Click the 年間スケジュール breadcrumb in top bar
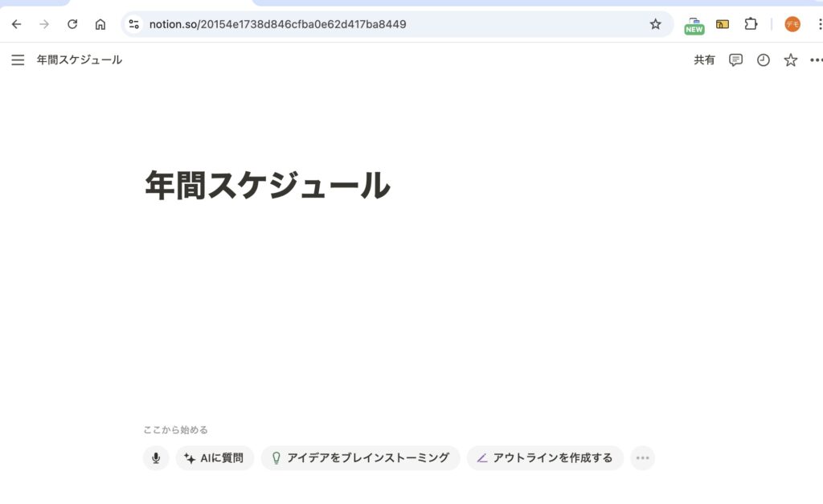The height and width of the screenshot is (504, 823). 80,60
